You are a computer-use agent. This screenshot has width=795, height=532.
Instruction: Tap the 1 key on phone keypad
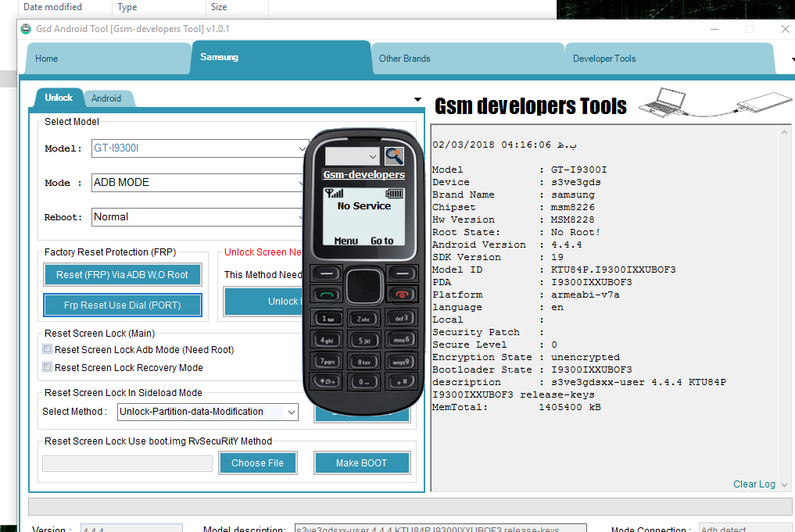328,319
